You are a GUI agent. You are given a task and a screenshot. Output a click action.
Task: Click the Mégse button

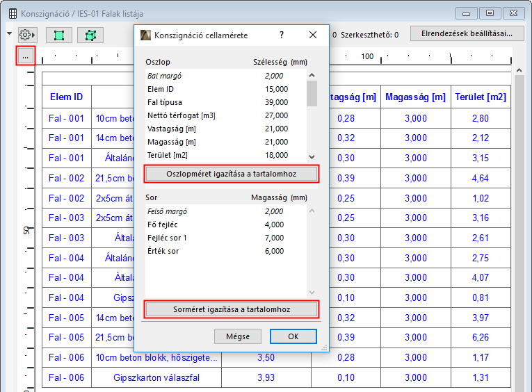pyautogui.click(x=237, y=336)
